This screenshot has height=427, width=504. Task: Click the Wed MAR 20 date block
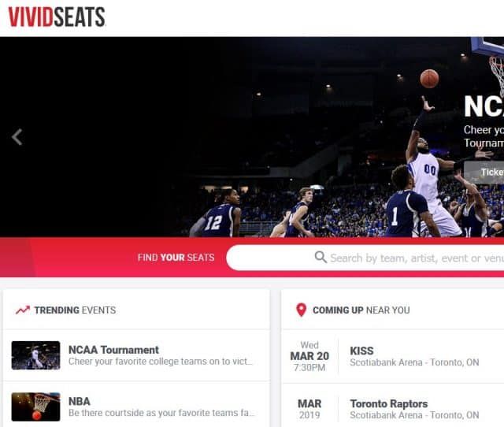tap(309, 356)
